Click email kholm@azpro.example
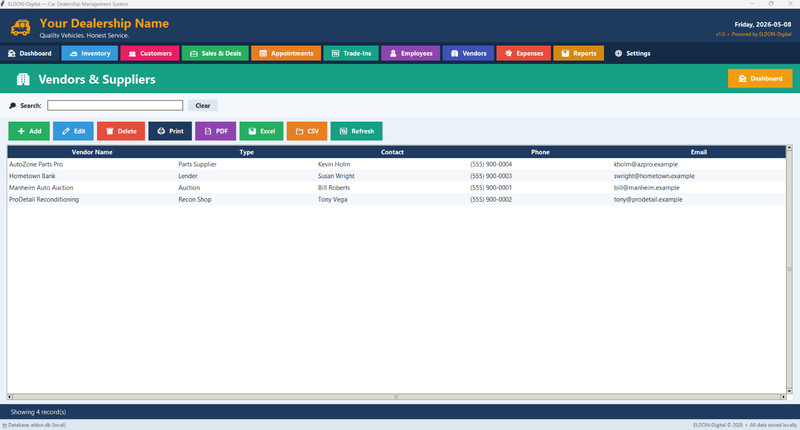The image size is (800, 430). pos(646,164)
